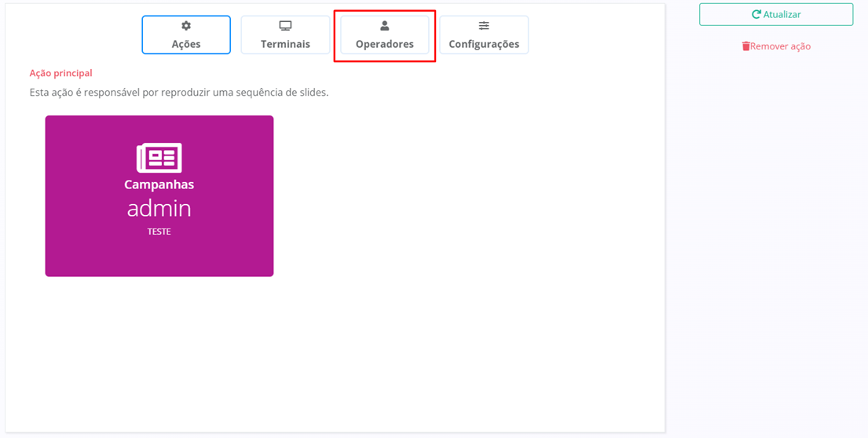
Task: Switch to the Ações tab label
Action: (186, 44)
